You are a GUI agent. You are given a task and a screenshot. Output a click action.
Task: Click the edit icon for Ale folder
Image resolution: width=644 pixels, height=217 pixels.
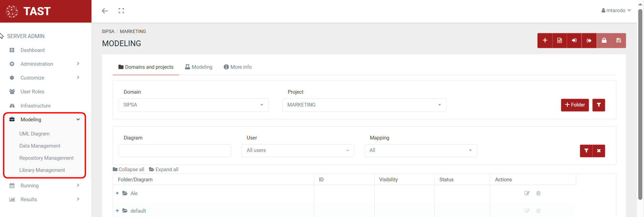point(527,193)
